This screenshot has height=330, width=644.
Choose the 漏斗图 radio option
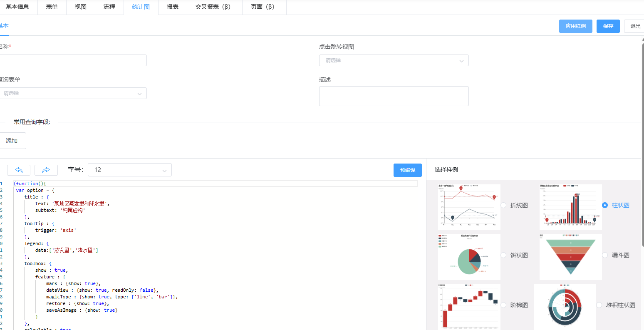(x=605, y=255)
